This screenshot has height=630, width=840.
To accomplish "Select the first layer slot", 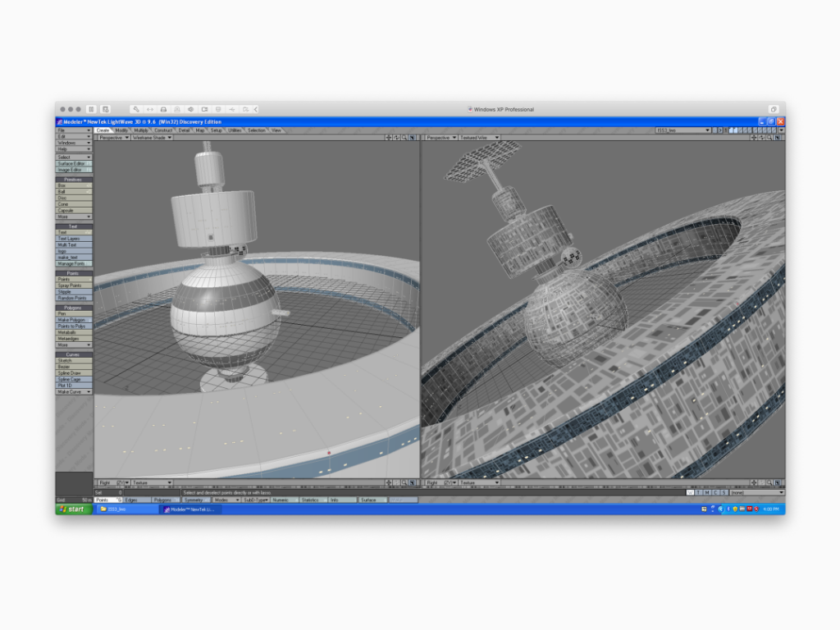I will coord(731,130).
